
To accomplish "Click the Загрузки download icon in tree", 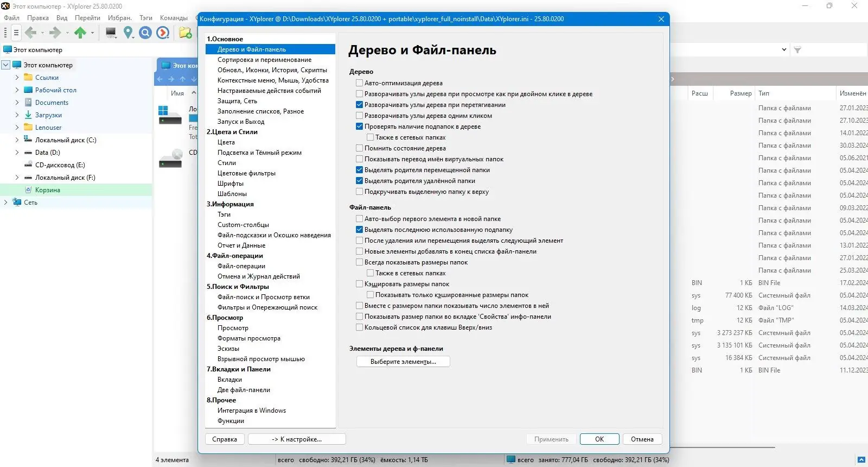I will tap(28, 115).
